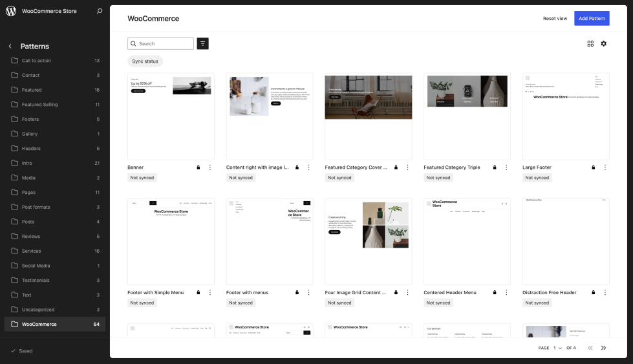Select the Services category
Image resolution: width=633 pixels, height=364 pixels.
coord(55,251)
